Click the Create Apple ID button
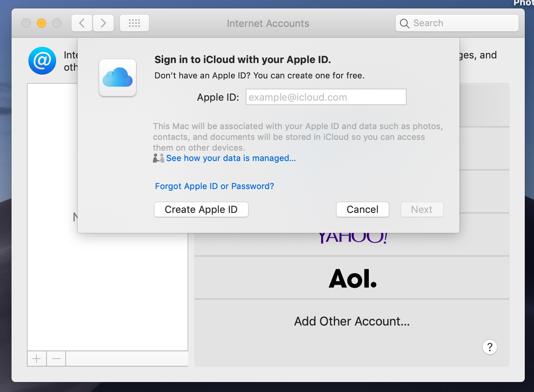 coord(201,209)
